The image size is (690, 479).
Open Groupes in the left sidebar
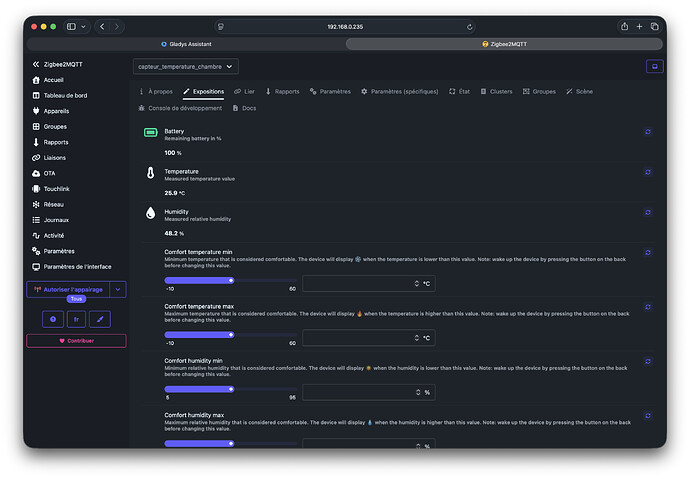point(50,127)
